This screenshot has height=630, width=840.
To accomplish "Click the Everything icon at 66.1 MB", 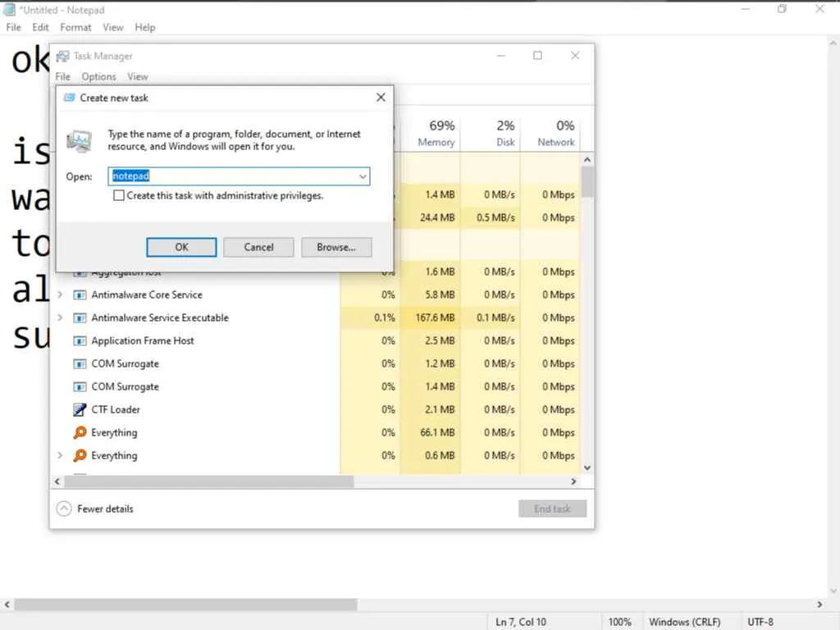I will (80, 433).
